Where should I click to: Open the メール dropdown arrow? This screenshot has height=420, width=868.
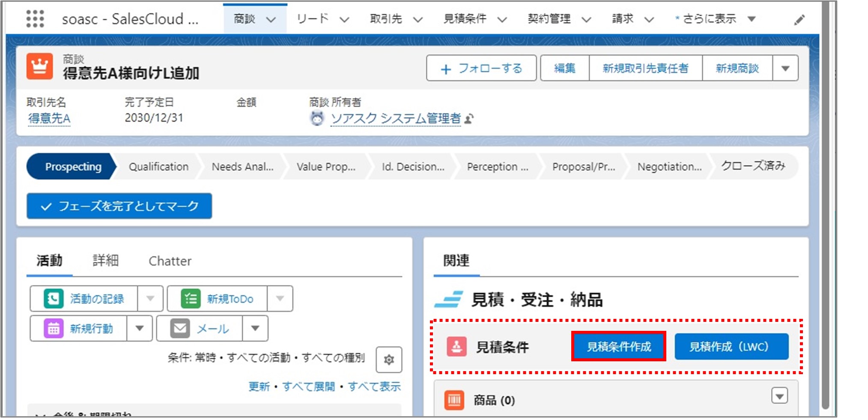pos(255,328)
